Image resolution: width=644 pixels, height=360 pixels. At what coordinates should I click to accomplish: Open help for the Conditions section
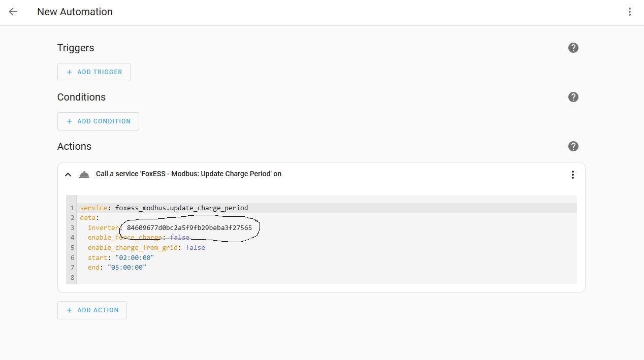point(573,97)
